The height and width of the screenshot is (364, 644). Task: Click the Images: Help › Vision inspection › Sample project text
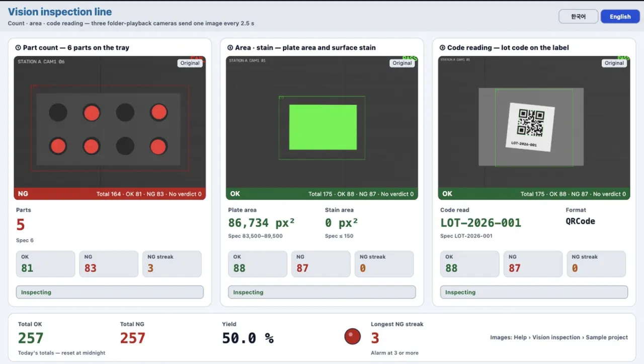tap(559, 337)
